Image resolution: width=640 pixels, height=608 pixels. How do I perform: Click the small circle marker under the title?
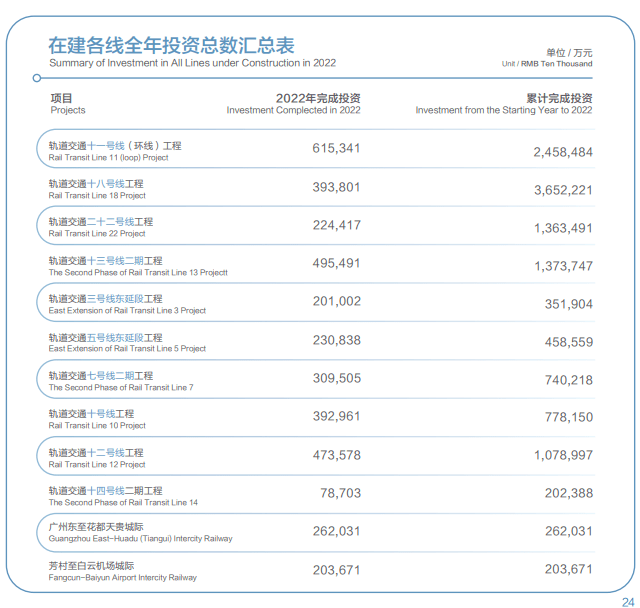point(37,77)
